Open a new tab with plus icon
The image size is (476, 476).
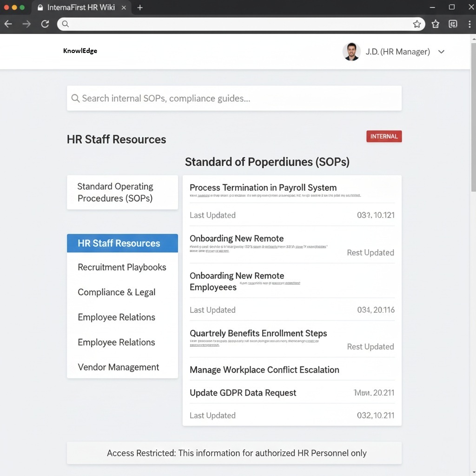(x=140, y=7)
